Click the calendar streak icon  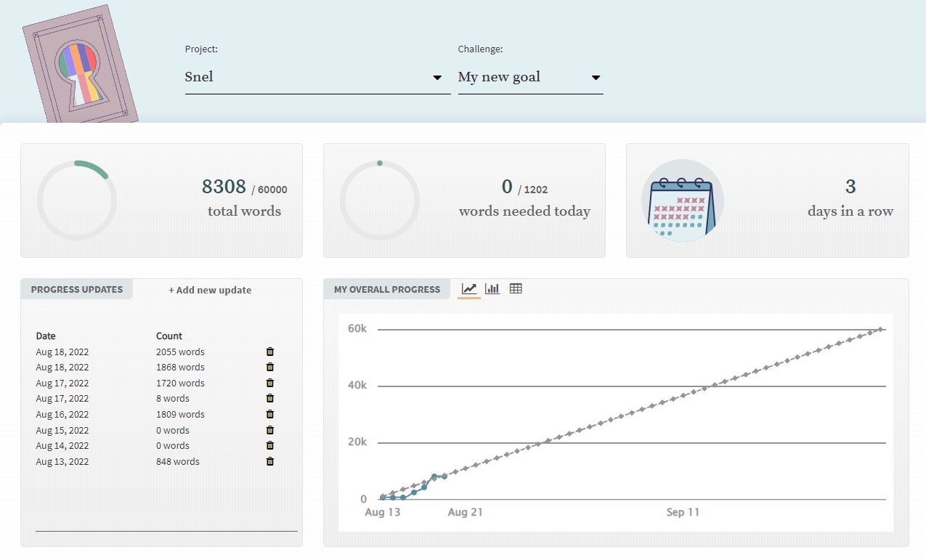pos(682,200)
